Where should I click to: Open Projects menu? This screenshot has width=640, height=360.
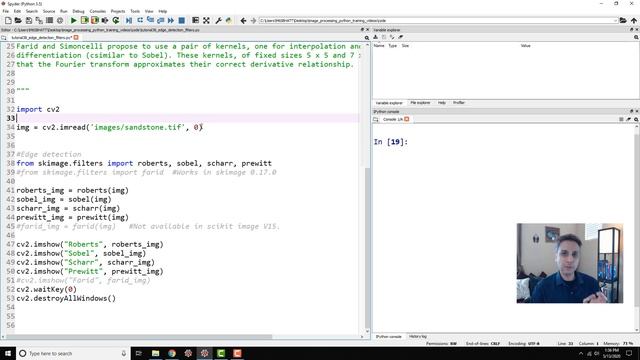(x=118, y=11)
